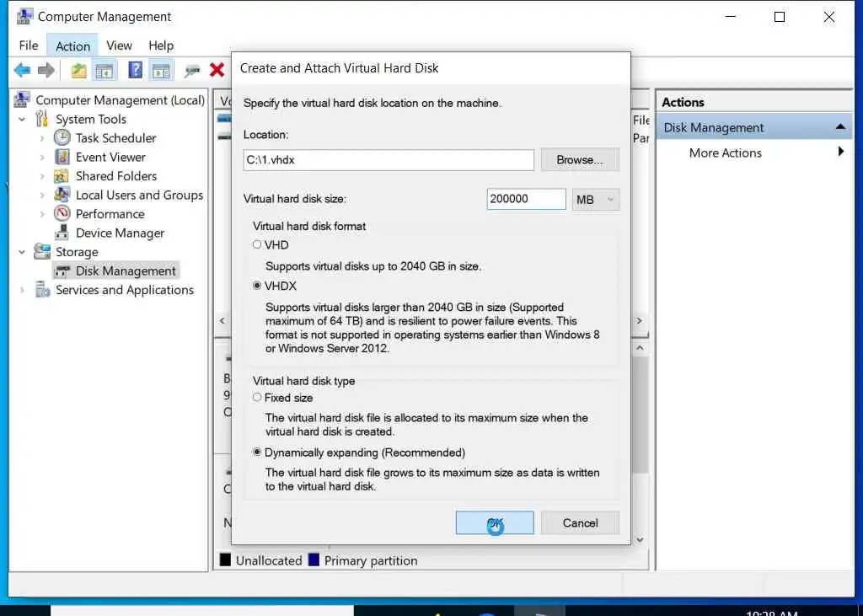Click the disk settings toolbar icon beside red X
The height and width of the screenshot is (616, 863).
(192, 71)
